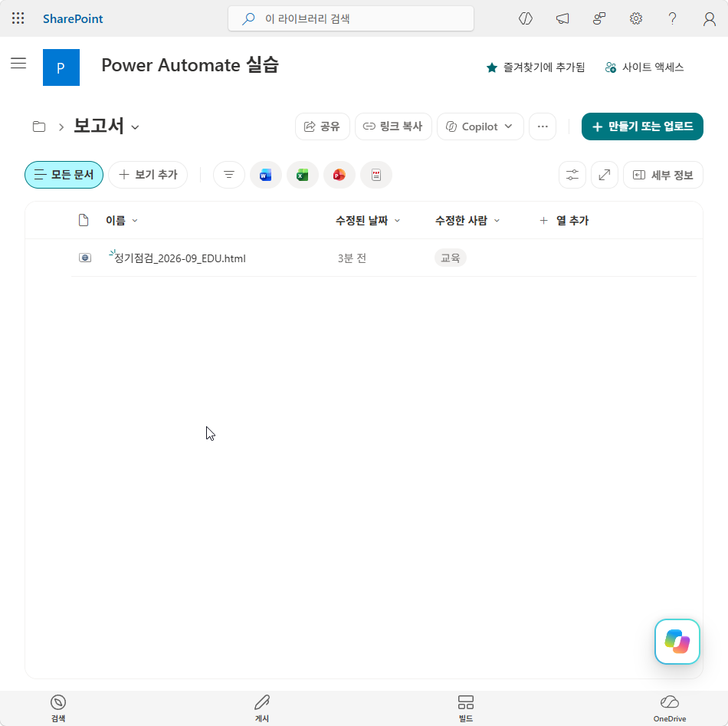Open Power Automate 실습 site title
This screenshot has width=728, height=726.
pyautogui.click(x=190, y=65)
